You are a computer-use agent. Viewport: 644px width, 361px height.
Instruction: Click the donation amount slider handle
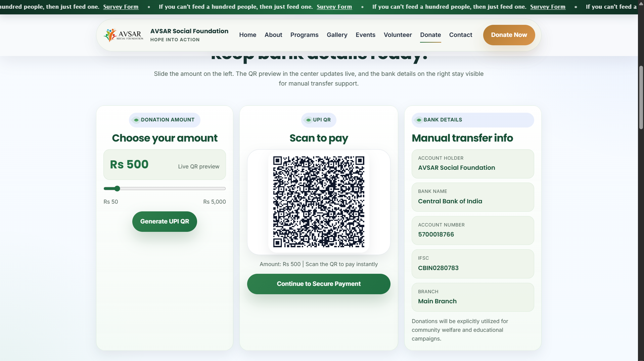point(117,189)
